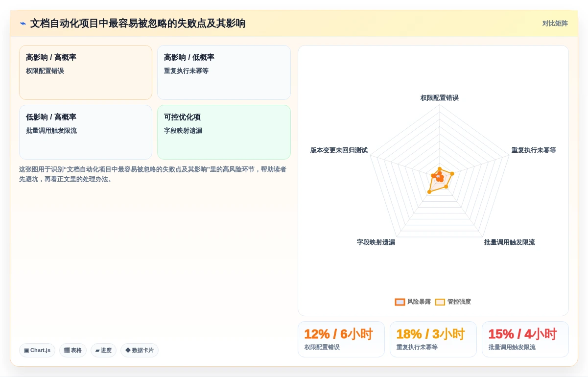588x377 pixels.
Task: Select the 低影响 / 高概率 card
Action: [86, 132]
